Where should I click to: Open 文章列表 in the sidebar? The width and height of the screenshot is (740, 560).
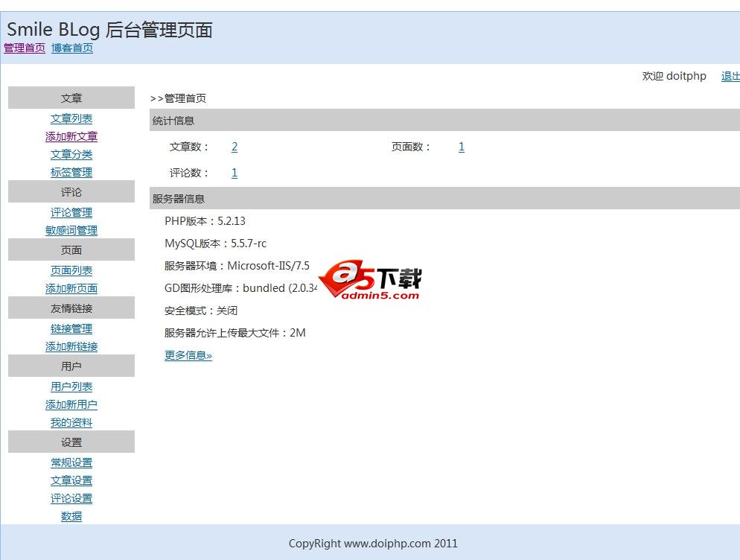click(71, 118)
